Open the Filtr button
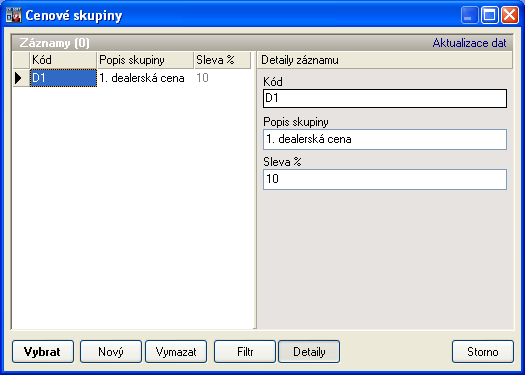 pyautogui.click(x=245, y=352)
